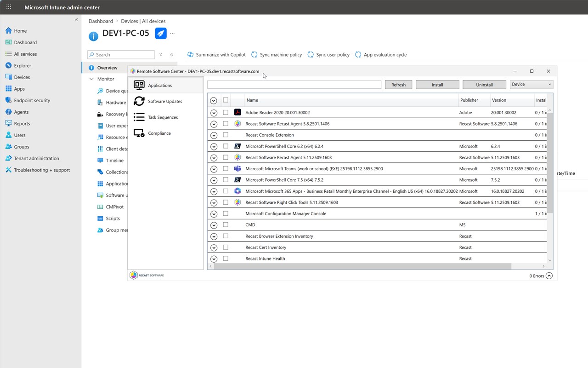The height and width of the screenshot is (368, 588).
Task: Click the PowerShell Core 6.2 app icon
Action: click(237, 146)
